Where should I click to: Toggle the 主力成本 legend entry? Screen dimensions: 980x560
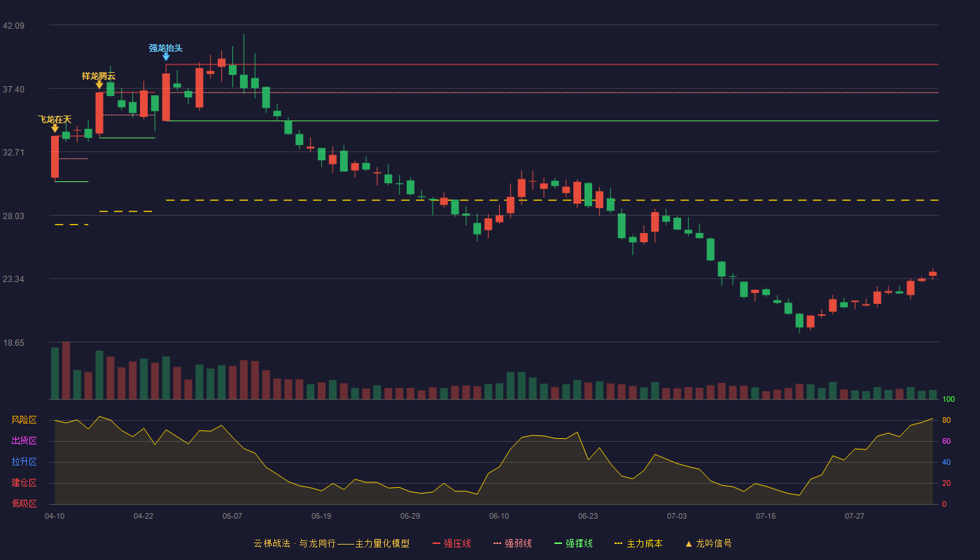coord(638,543)
